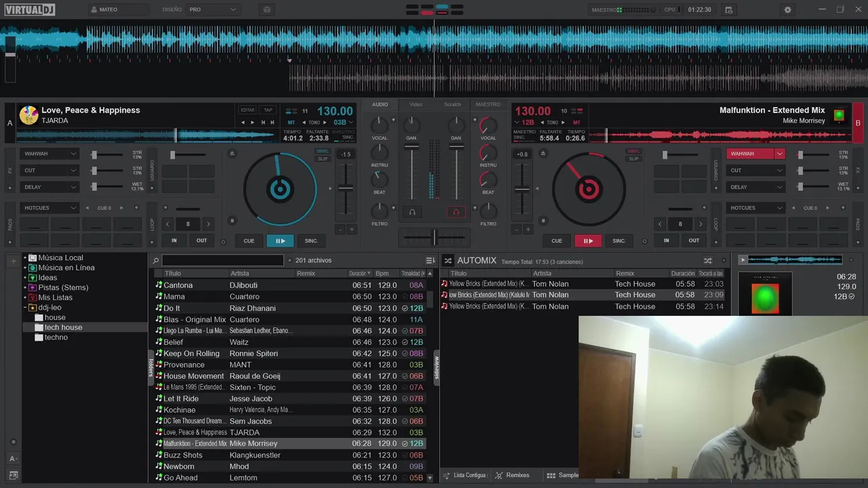This screenshot has width=868, height=488.
Task: Switch to the Scratch mixer tab
Action: click(x=452, y=104)
